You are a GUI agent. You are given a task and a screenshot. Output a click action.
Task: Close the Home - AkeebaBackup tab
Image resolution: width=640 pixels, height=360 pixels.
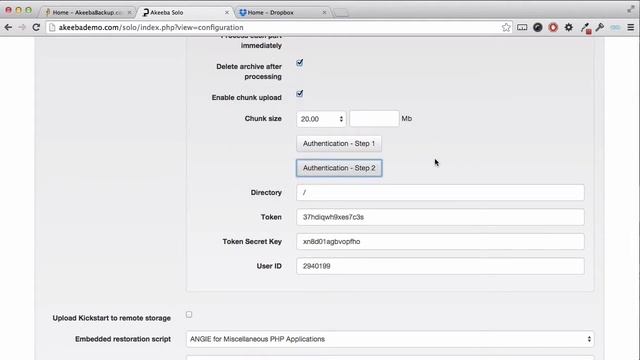point(129,13)
